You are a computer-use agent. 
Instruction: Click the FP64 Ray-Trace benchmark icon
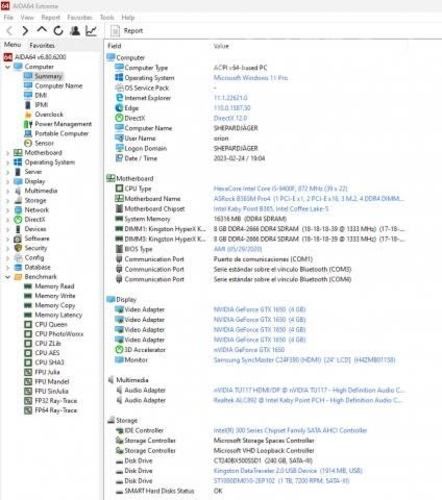click(28, 410)
